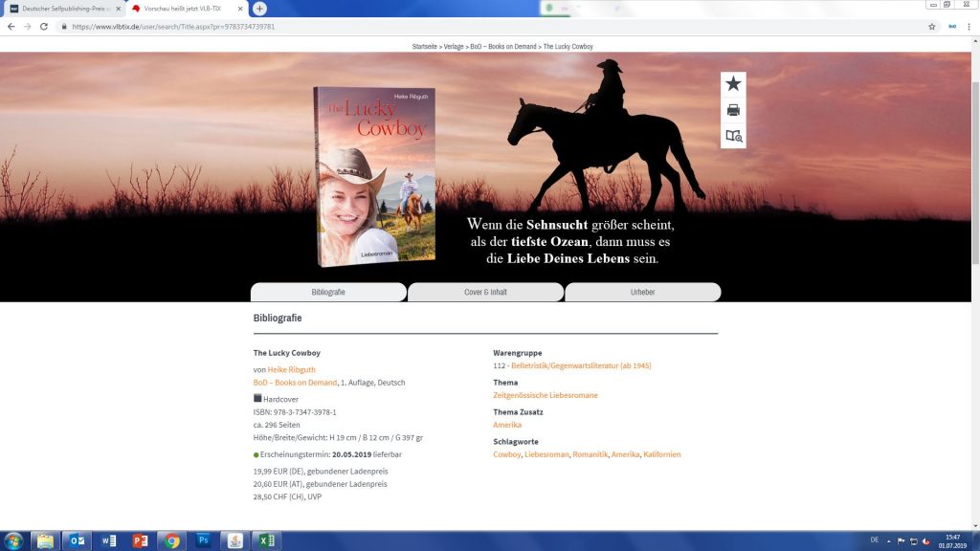980x551 pixels.
Task: Click the Zeitgenössische Liebesromane theme link
Action: click(x=545, y=395)
